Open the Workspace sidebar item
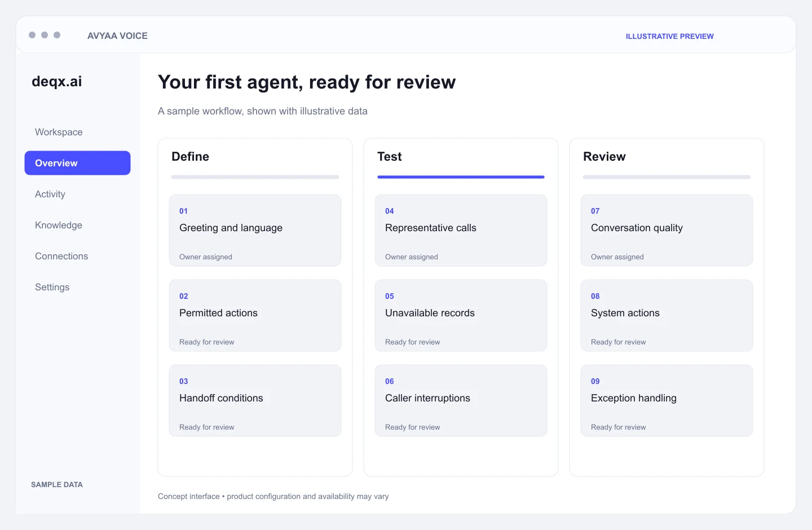Screen dimensions: 812x530 (x=59, y=132)
